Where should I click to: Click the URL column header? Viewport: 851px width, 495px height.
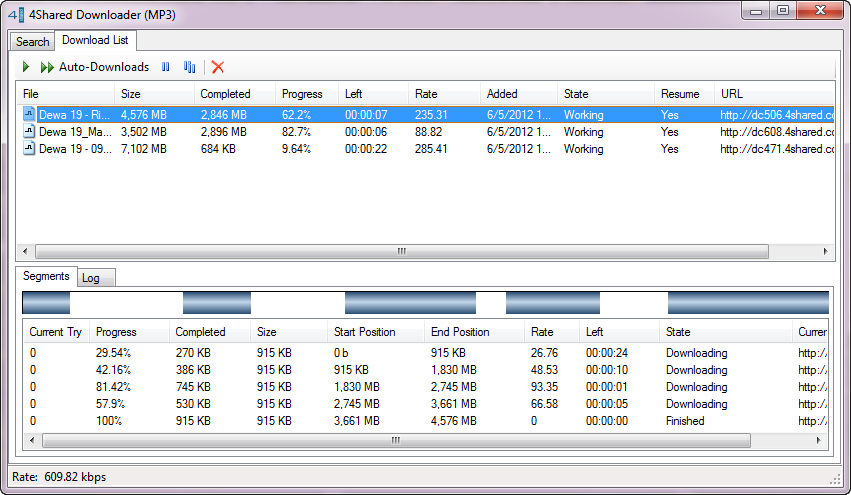coord(774,94)
